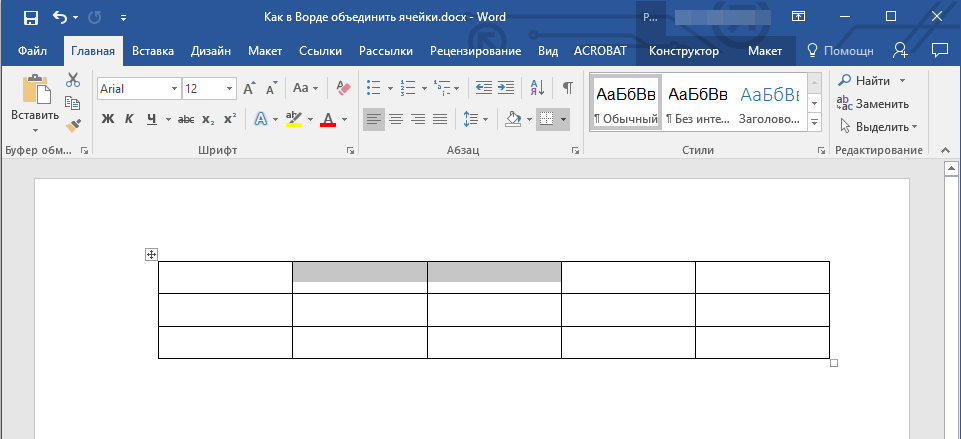Open the Arial font name dropdown
Screen dimensions: 961x439
click(174, 89)
